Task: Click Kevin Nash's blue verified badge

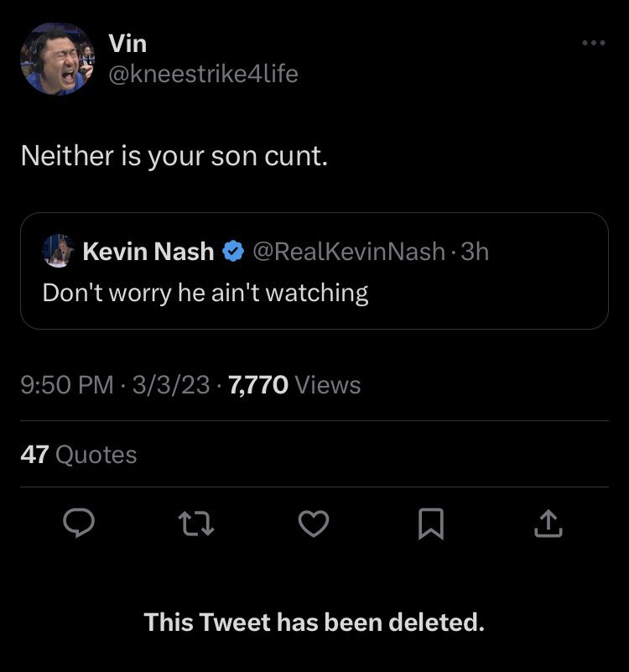Action: click(x=232, y=251)
